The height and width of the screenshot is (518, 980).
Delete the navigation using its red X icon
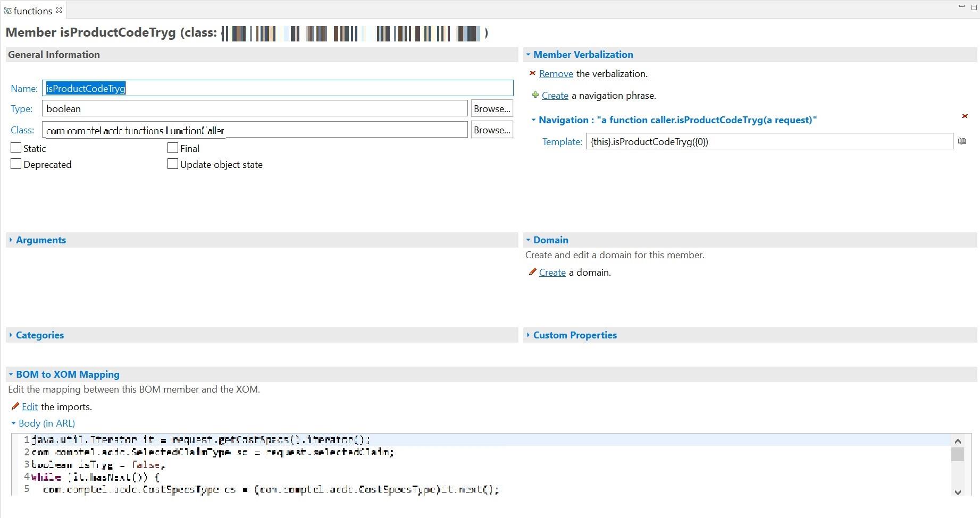(x=965, y=116)
